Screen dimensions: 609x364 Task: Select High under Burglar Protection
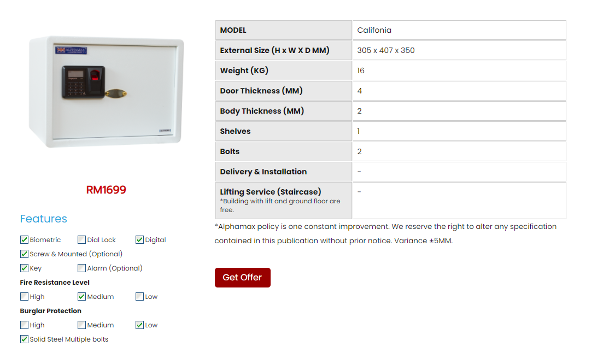coord(24,325)
